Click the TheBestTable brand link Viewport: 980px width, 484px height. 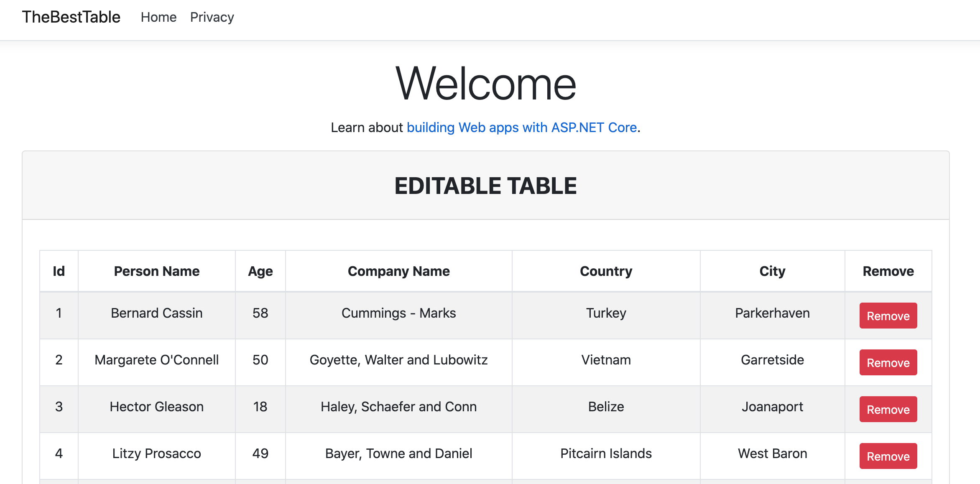click(71, 17)
